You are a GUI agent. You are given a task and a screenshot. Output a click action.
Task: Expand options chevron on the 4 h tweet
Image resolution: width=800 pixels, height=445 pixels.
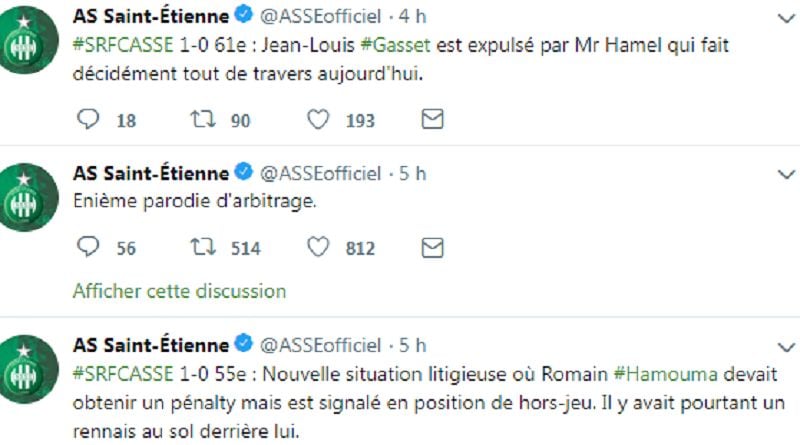[786, 19]
